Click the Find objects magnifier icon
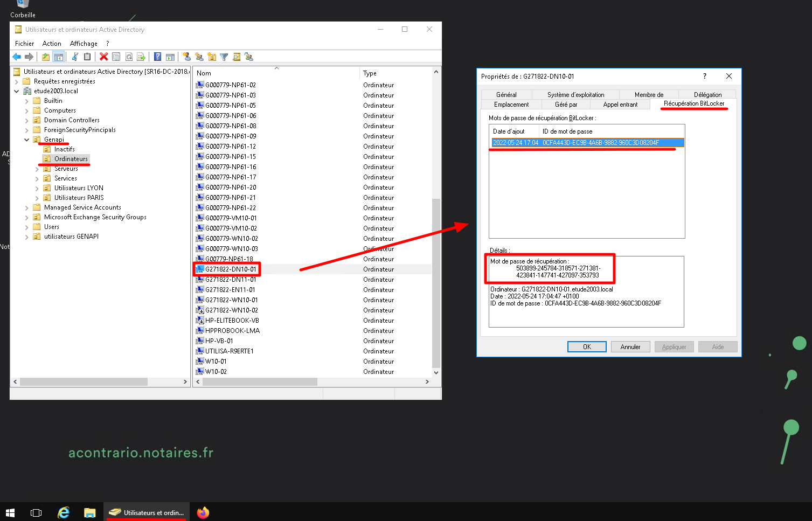The width and height of the screenshot is (812, 521). (x=237, y=57)
